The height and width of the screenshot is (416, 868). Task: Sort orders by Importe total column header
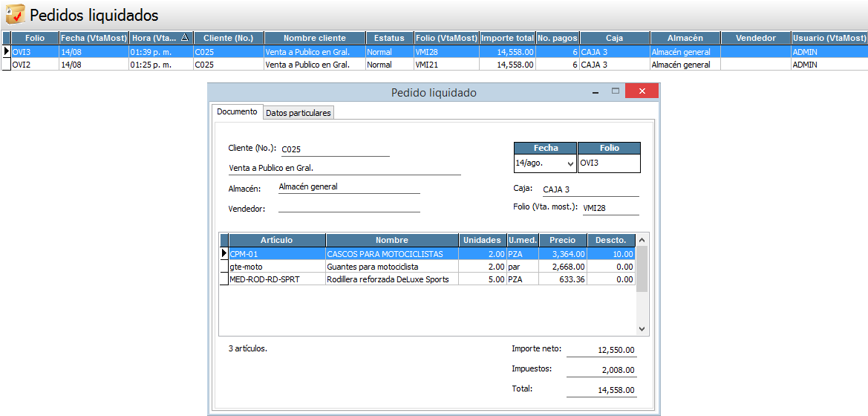click(x=507, y=38)
